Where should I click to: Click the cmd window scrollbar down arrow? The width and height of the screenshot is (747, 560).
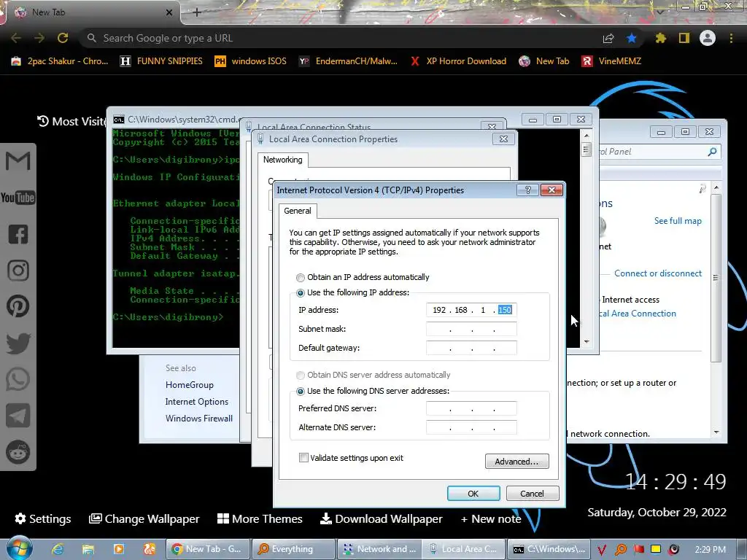[587, 342]
